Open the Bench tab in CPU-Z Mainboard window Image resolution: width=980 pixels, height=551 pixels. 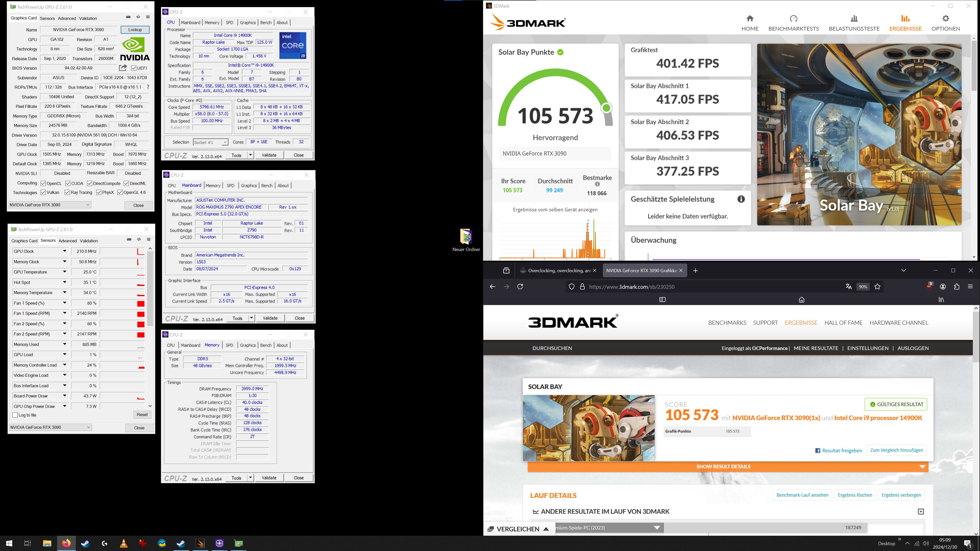(267, 185)
